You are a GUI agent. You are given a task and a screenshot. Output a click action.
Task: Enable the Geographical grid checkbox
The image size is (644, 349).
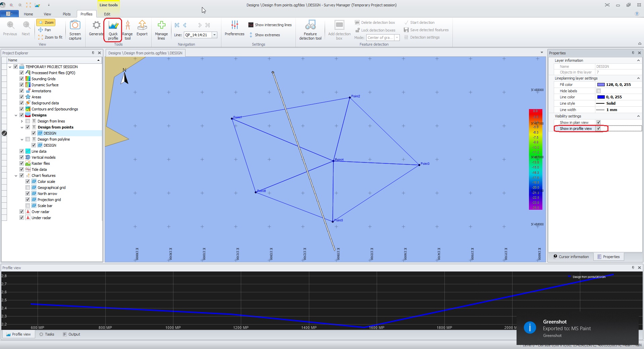pos(28,188)
